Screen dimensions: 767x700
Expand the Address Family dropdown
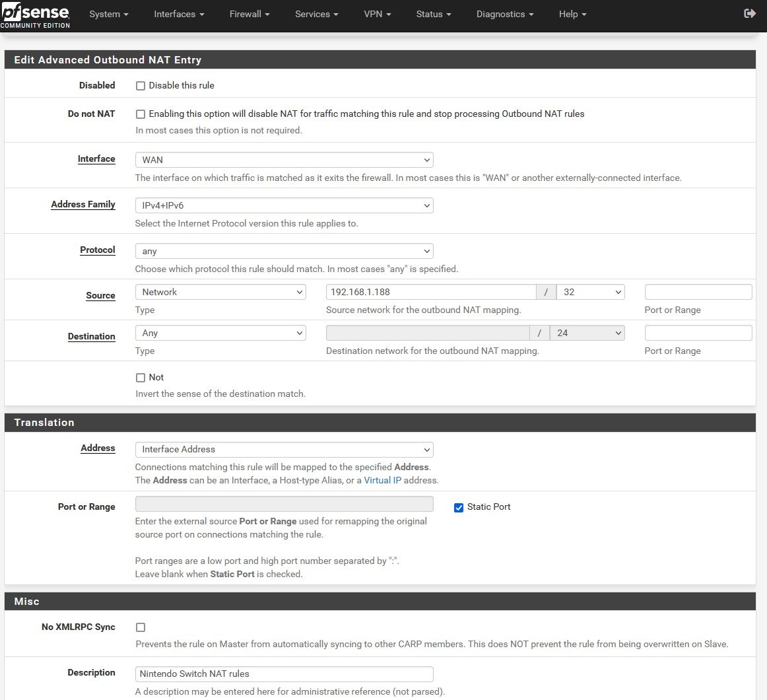click(284, 205)
